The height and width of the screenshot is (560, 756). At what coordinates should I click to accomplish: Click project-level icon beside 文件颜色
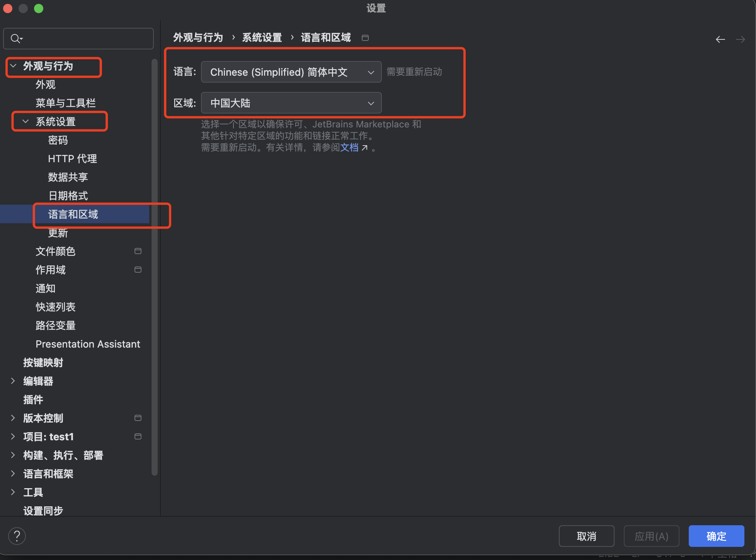coord(138,251)
